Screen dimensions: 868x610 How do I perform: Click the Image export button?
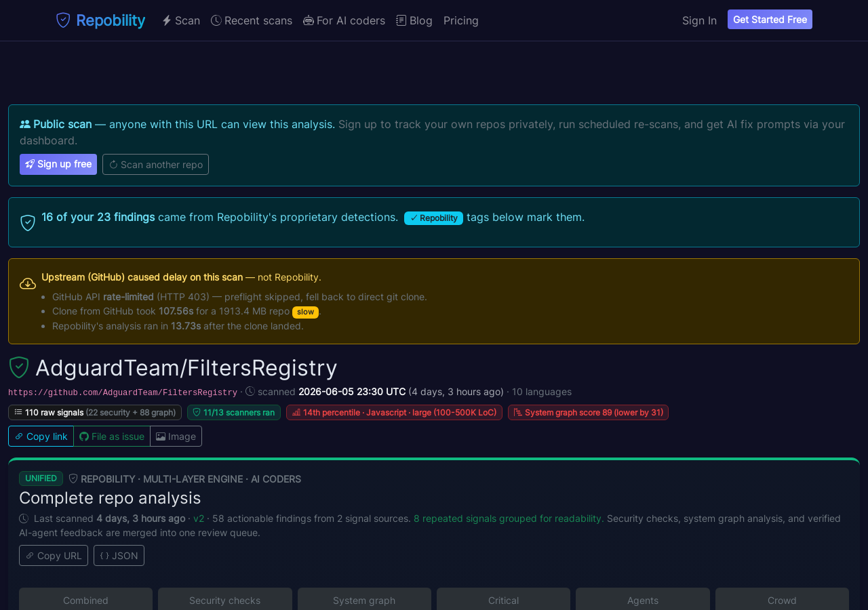[x=176, y=436]
